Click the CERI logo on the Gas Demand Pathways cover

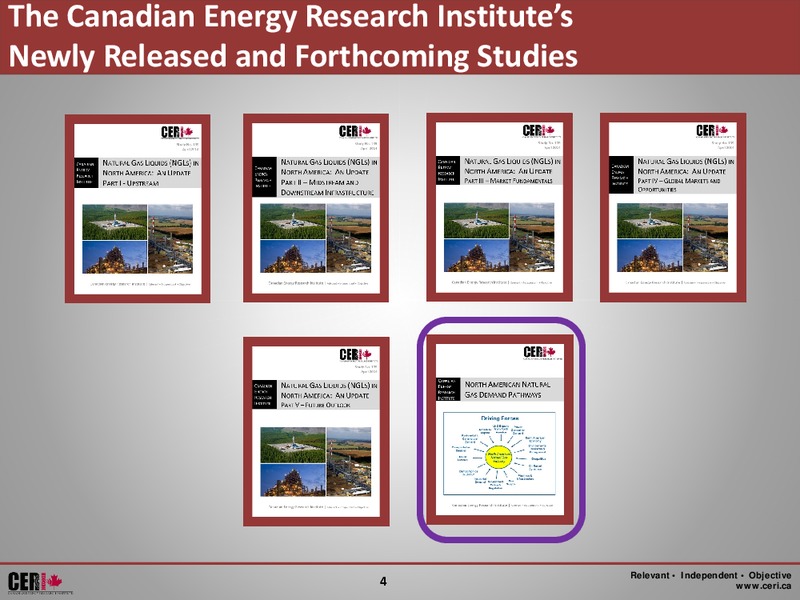(543, 353)
